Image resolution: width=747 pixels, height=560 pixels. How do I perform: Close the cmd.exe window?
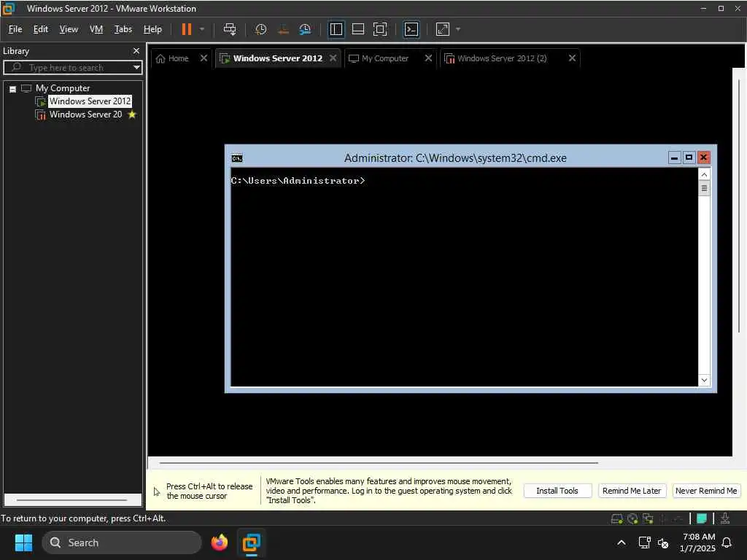pos(704,157)
